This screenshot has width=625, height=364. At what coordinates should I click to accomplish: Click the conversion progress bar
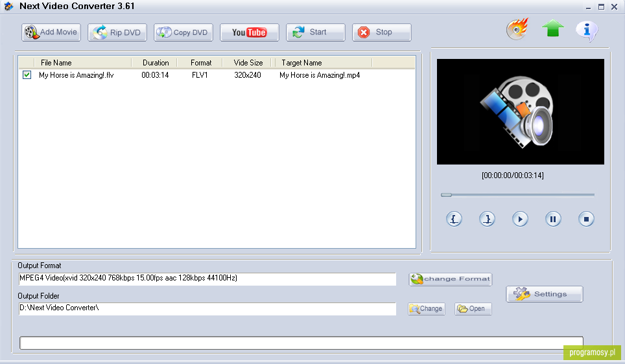(301, 343)
